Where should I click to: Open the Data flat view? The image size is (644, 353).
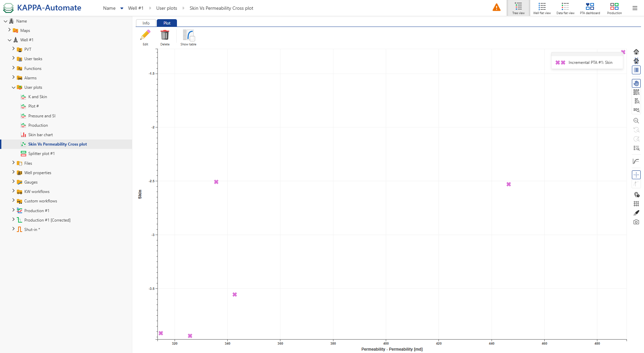point(565,8)
